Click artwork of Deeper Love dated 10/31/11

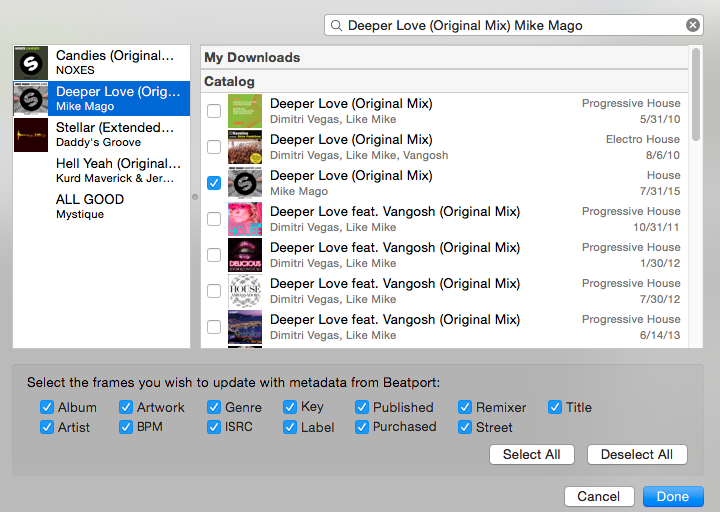point(245,219)
